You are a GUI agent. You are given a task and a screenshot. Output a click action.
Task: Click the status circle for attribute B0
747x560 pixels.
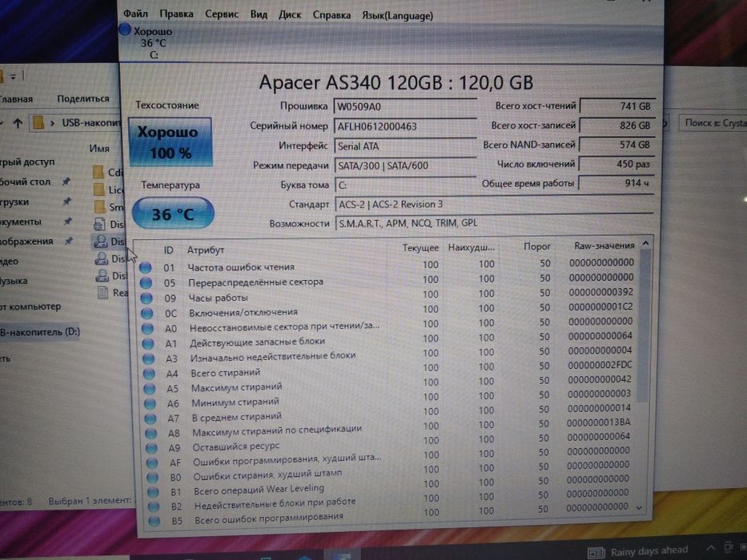tap(152, 477)
